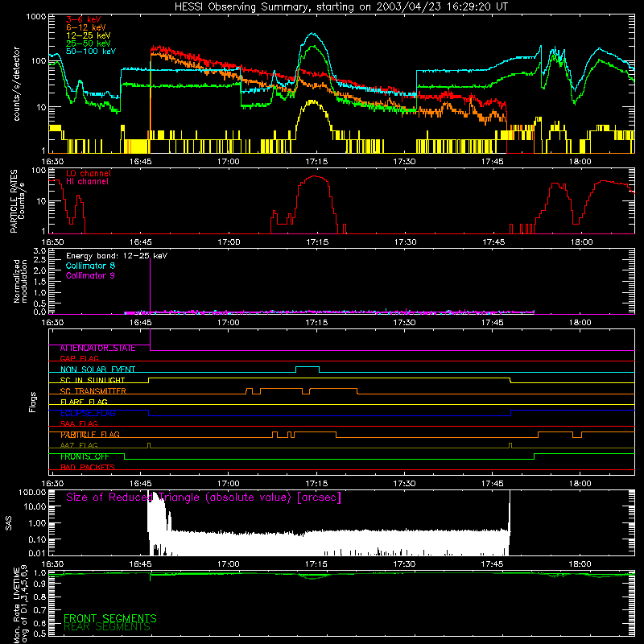Select the PARTICLE_FLAG label
Screen dimensions: 644x644
pos(89,435)
